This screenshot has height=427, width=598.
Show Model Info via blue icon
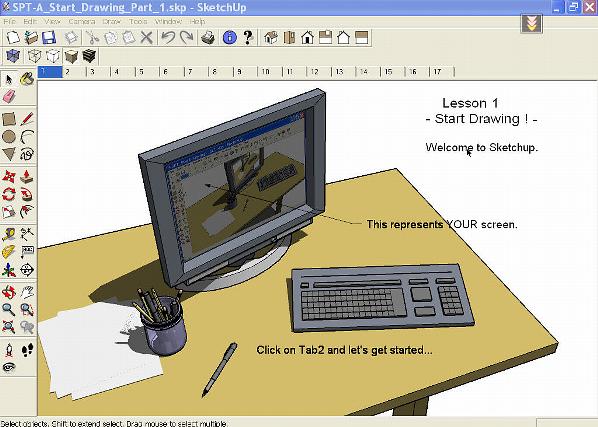[x=230, y=38]
